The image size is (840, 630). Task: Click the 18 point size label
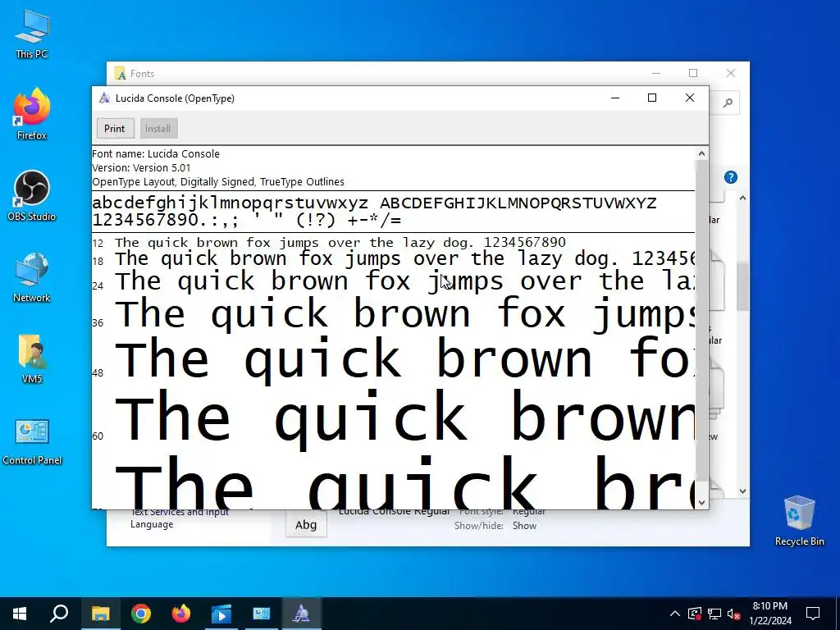coord(98,262)
